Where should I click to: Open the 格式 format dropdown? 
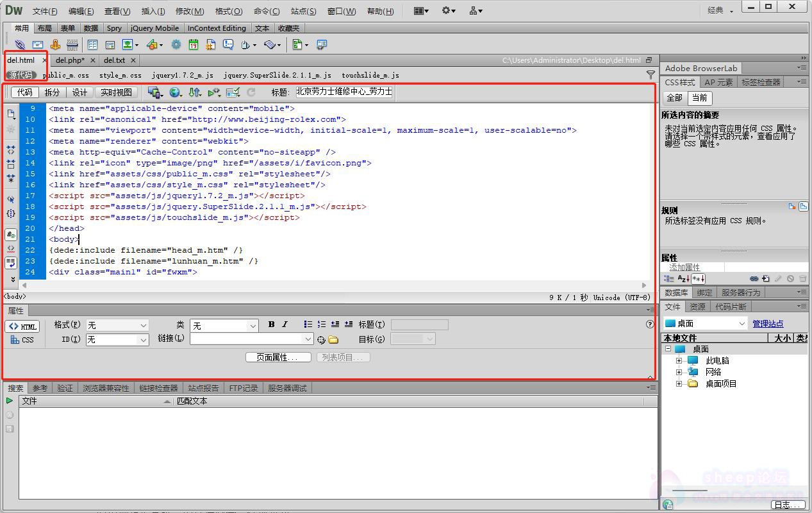pyautogui.click(x=117, y=326)
